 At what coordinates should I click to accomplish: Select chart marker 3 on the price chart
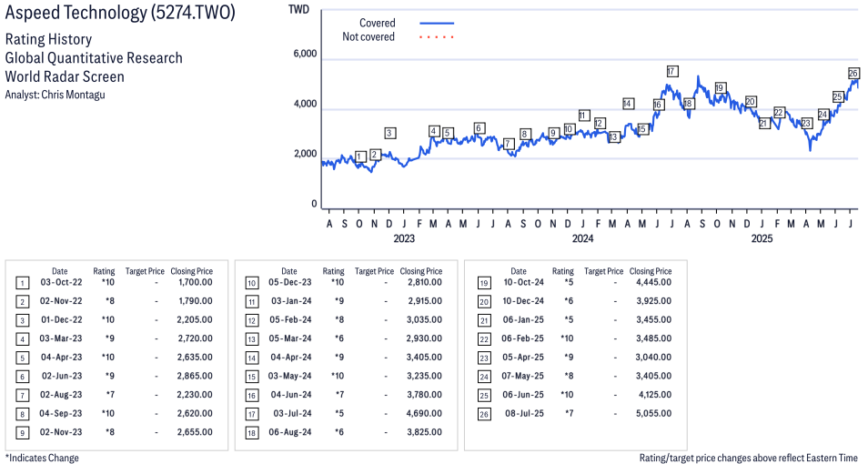coord(389,133)
